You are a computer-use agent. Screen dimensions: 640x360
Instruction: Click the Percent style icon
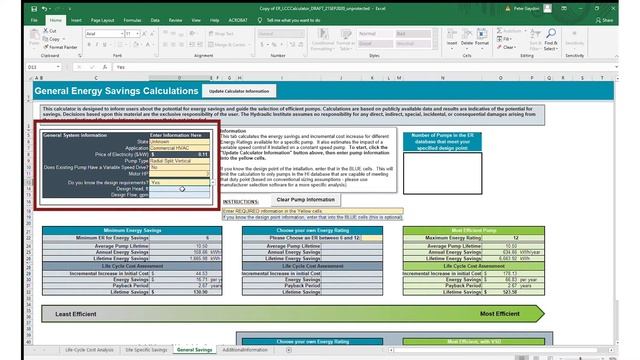coord(274,44)
